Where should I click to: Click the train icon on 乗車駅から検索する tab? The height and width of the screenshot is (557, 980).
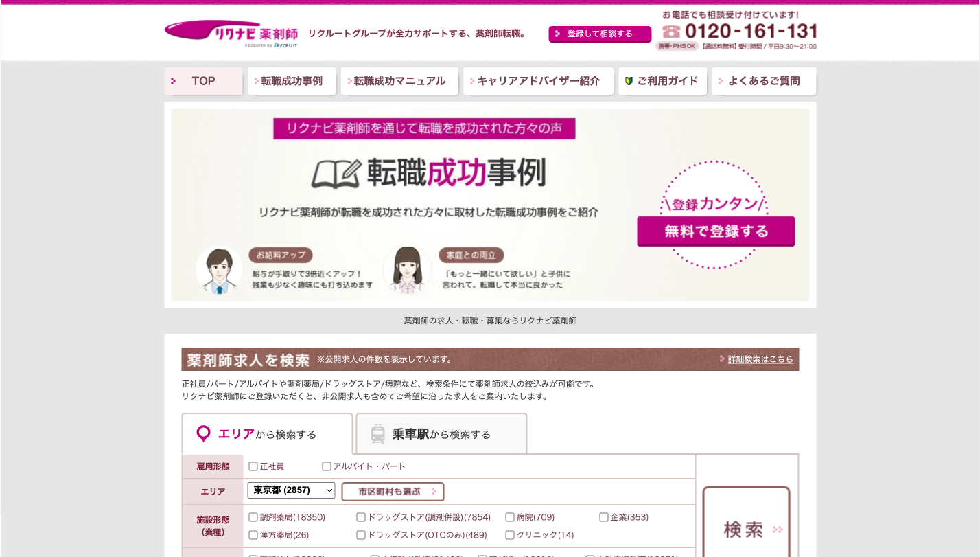378,433
